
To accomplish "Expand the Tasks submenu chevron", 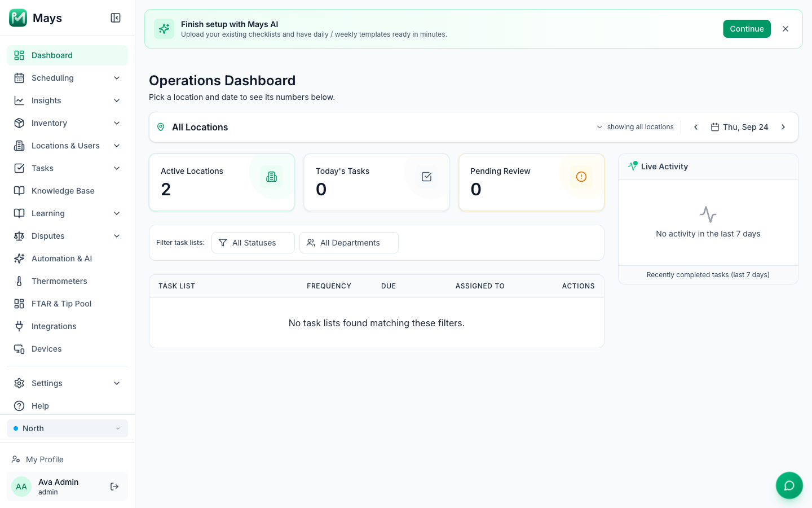I will click(117, 168).
